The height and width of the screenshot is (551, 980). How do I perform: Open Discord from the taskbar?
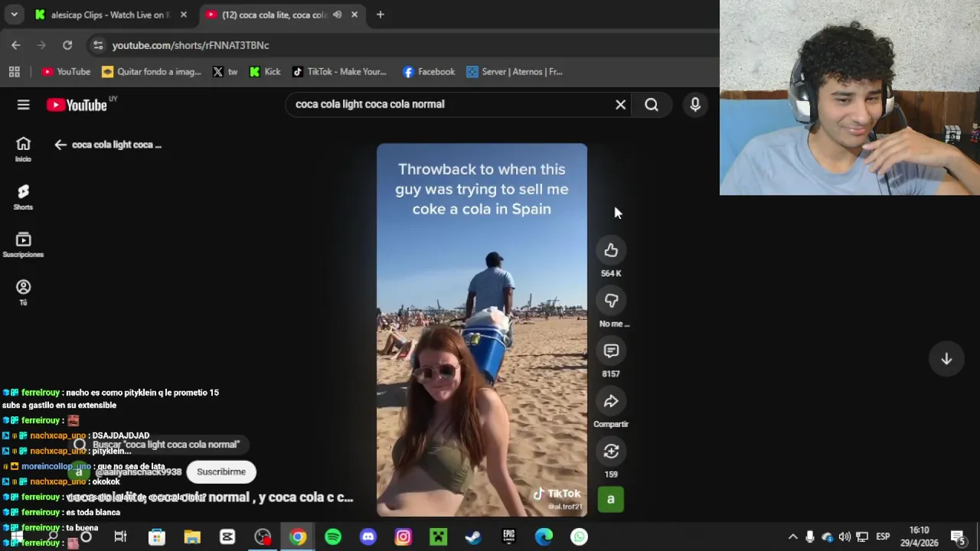tap(368, 537)
